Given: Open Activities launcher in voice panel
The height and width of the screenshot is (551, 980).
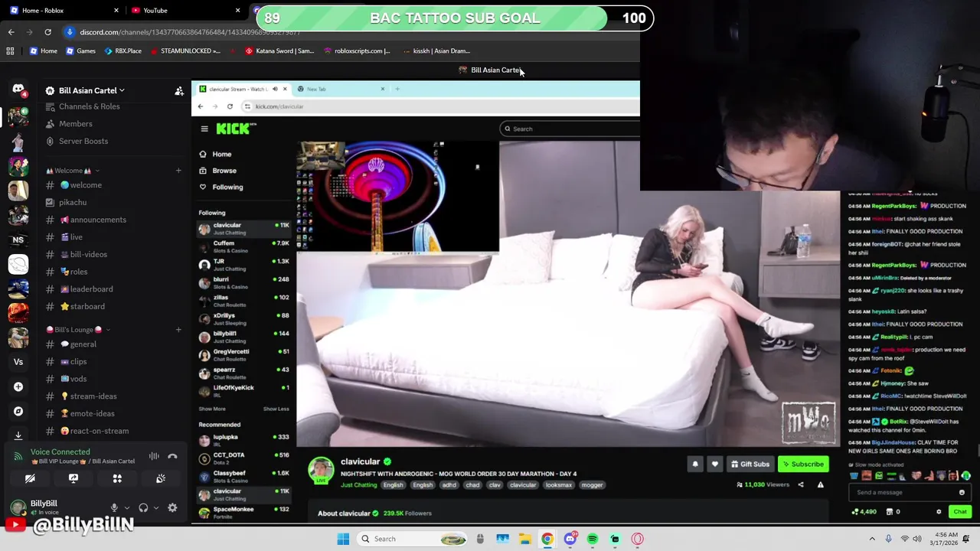Looking at the screenshot, I should (x=117, y=478).
